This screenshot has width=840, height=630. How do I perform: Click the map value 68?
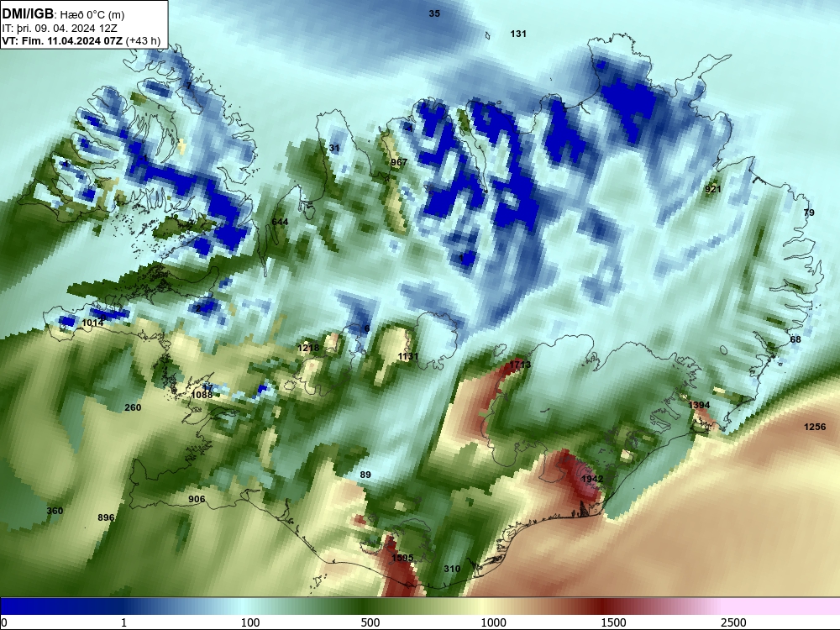[x=795, y=339]
